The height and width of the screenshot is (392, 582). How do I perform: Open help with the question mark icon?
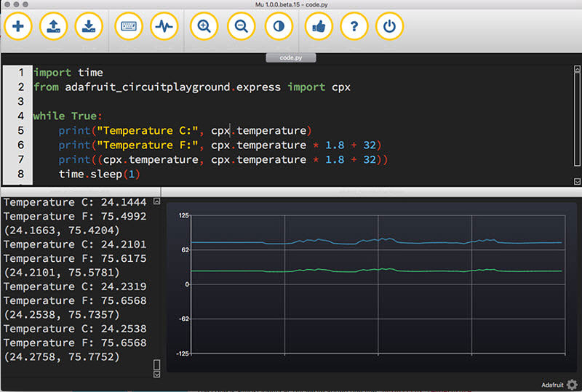pyautogui.click(x=354, y=27)
